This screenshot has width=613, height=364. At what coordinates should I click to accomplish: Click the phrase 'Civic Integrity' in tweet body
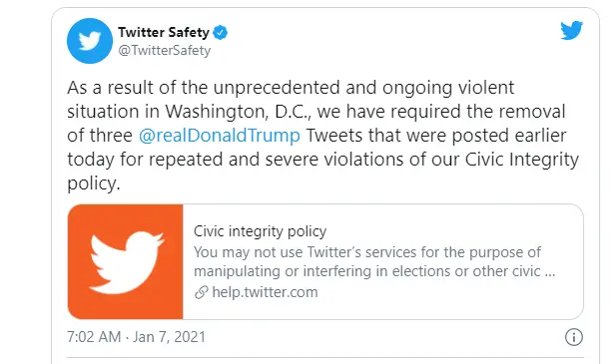pos(522,160)
